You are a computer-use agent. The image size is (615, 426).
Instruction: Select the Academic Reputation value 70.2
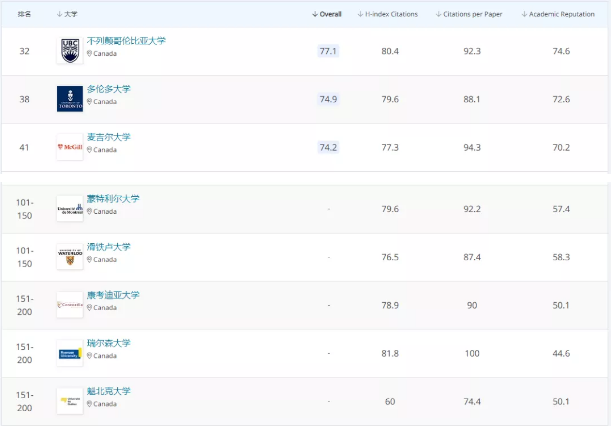pyautogui.click(x=561, y=147)
